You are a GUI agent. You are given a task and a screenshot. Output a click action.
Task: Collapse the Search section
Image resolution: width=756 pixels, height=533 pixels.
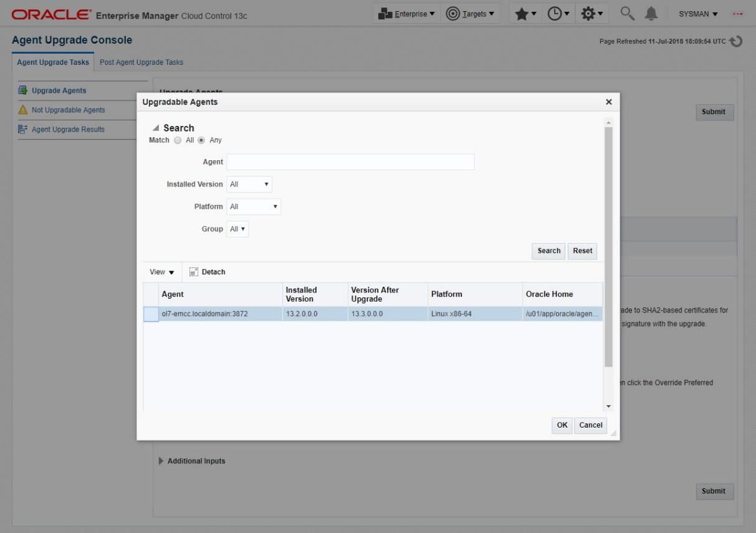tap(155, 128)
